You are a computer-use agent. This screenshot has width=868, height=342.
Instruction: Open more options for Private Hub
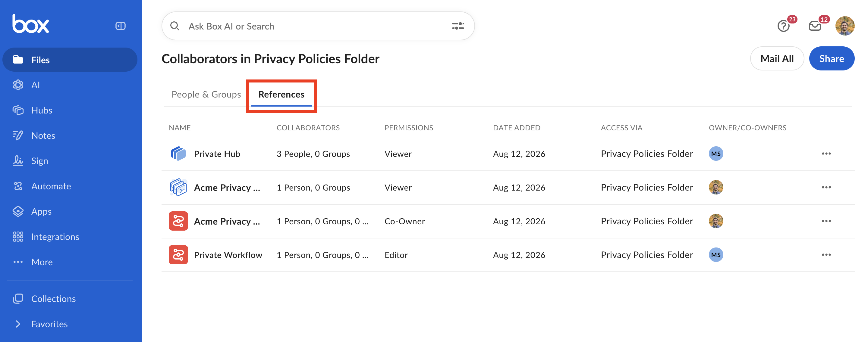[826, 154]
